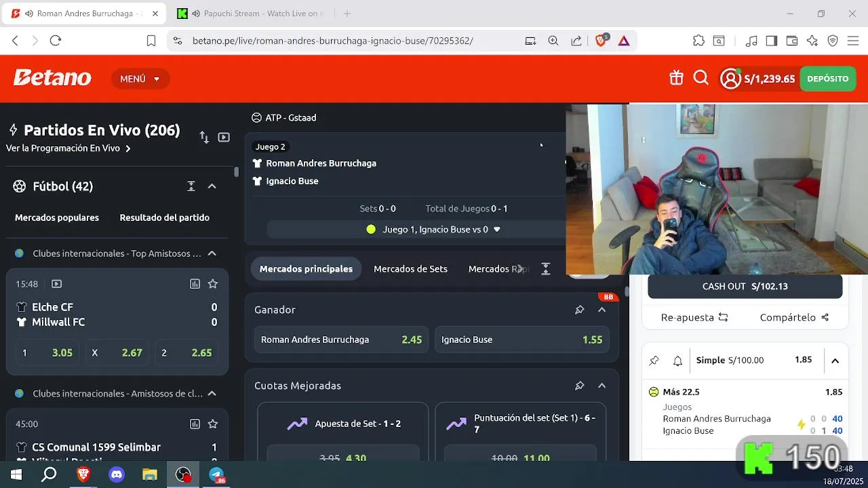
Task: Click the Betano logo
Action: pyautogui.click(x=52, y=78)
